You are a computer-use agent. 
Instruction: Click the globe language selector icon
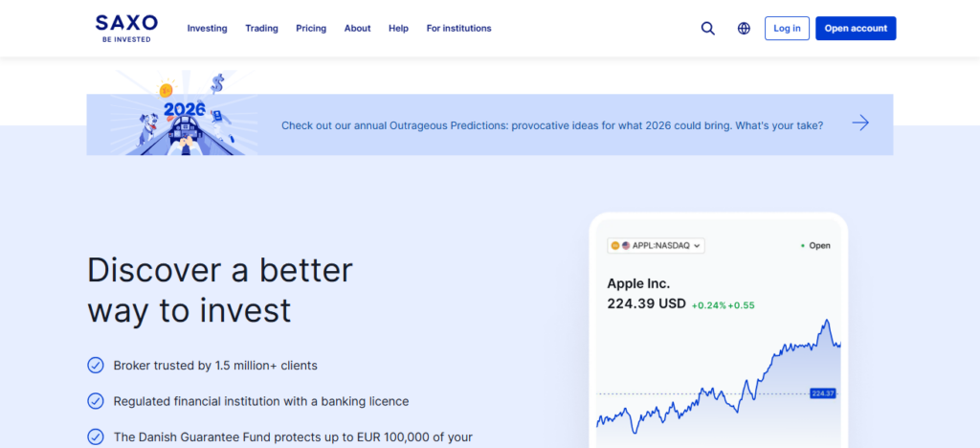tap(744, 29)
